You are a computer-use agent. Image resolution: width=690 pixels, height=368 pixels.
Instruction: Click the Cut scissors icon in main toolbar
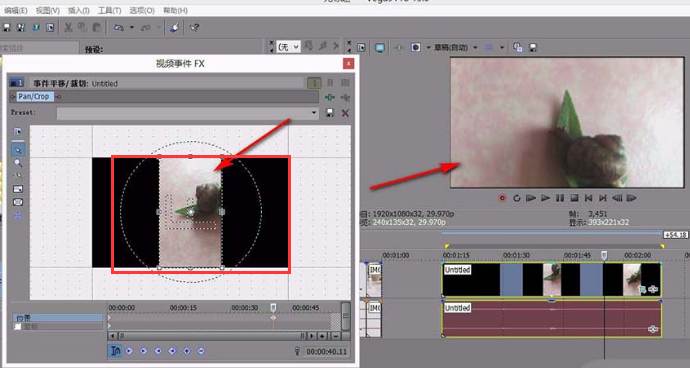point(68,28)
